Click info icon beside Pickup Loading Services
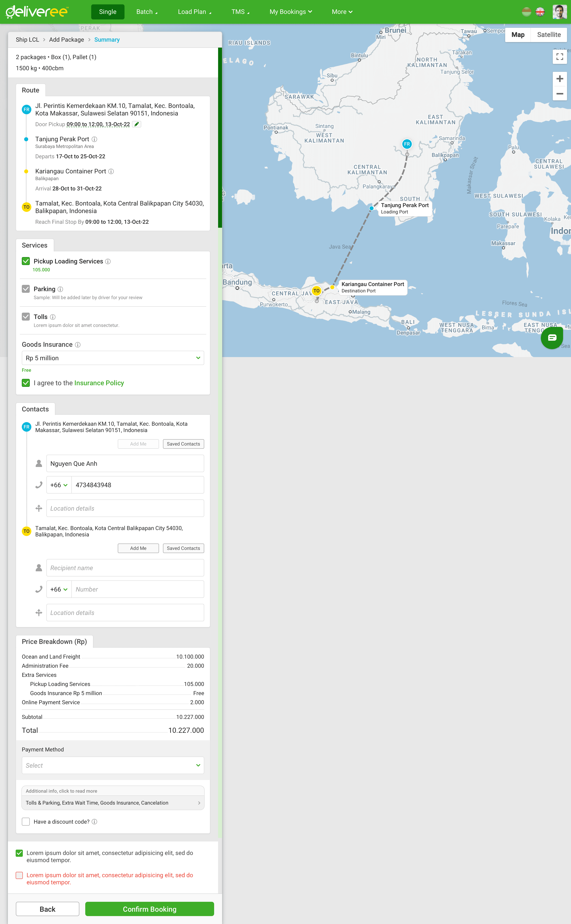Screen dimensions: 571x924 coord(108,261)
